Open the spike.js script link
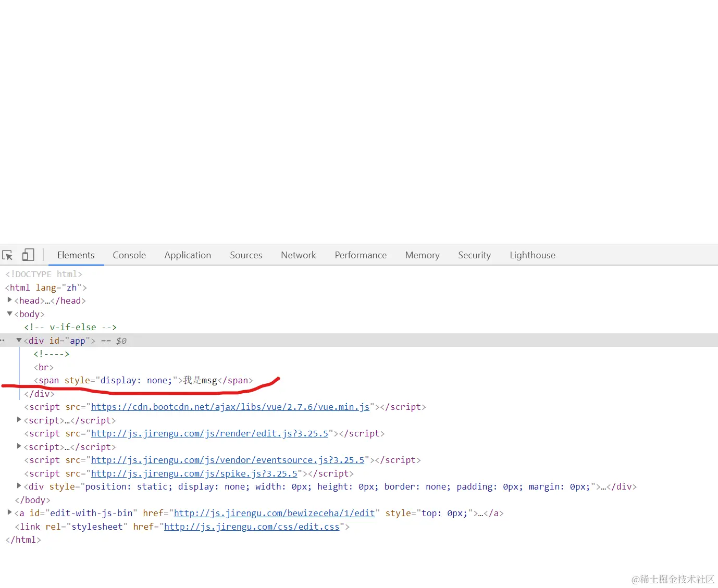Screen dimensions: 718x588 [x=194, y=473]
